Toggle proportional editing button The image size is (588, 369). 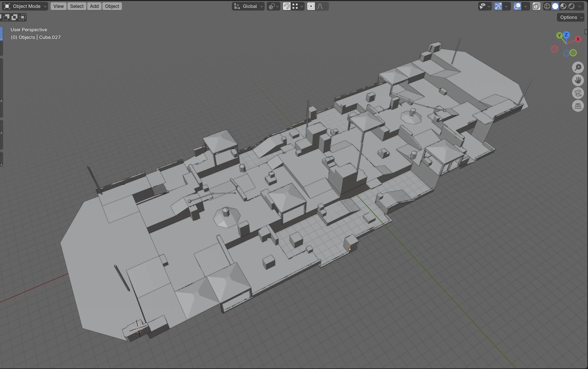(x=311, y=6)
